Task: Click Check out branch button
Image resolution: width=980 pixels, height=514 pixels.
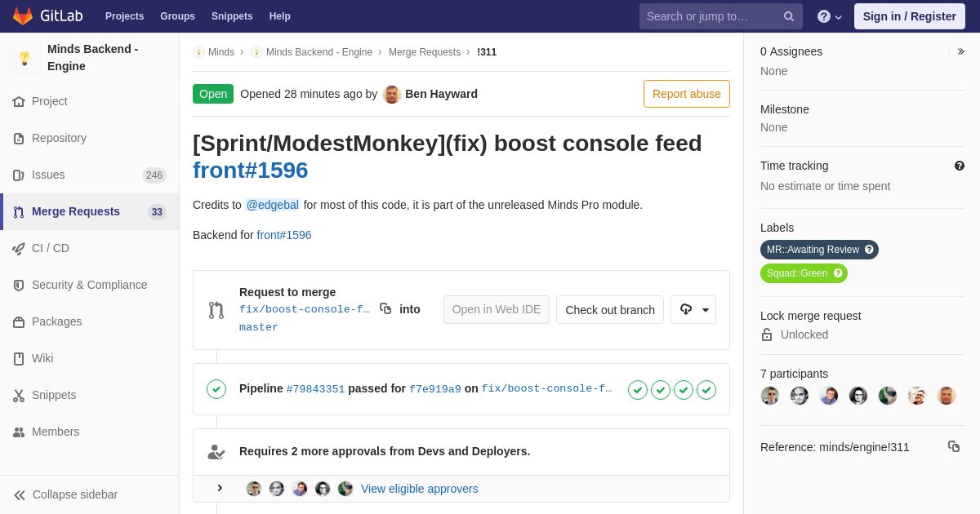Action: click(x=610, y=310)
